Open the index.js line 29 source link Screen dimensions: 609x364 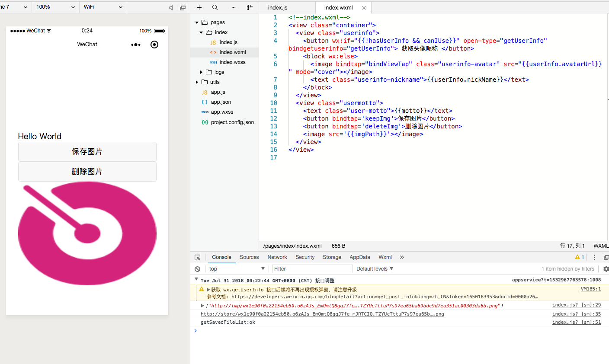point(577,305)
